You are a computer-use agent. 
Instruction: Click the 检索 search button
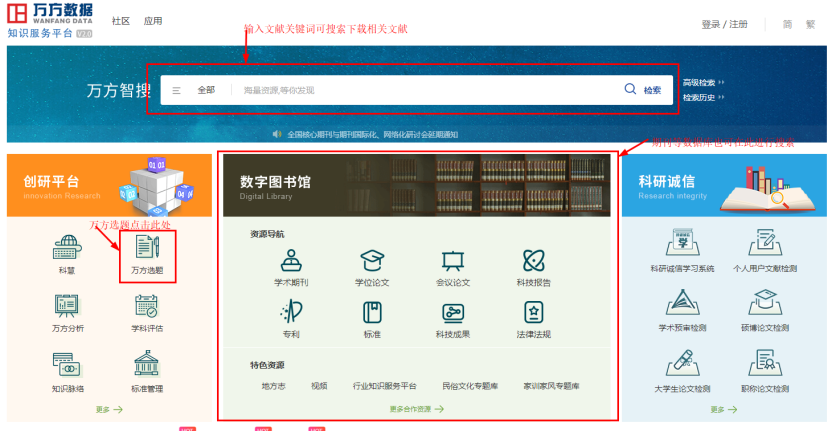point(643,90)
